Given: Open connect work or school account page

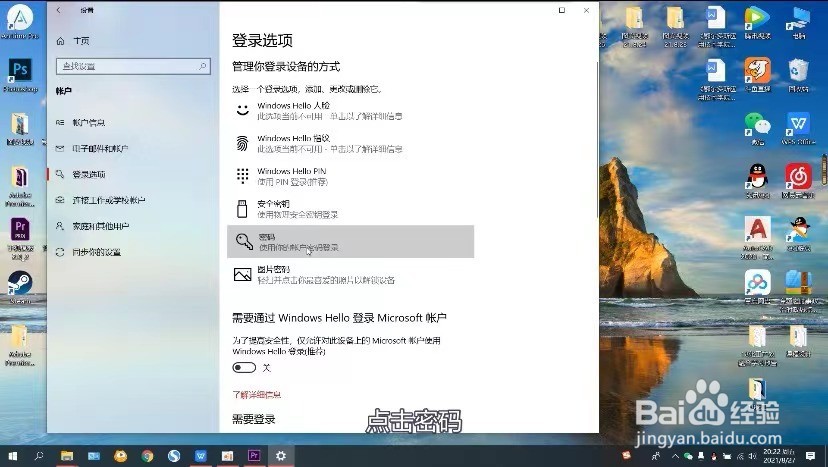Looking at the screenshot, I should click(x=100, y=200).
